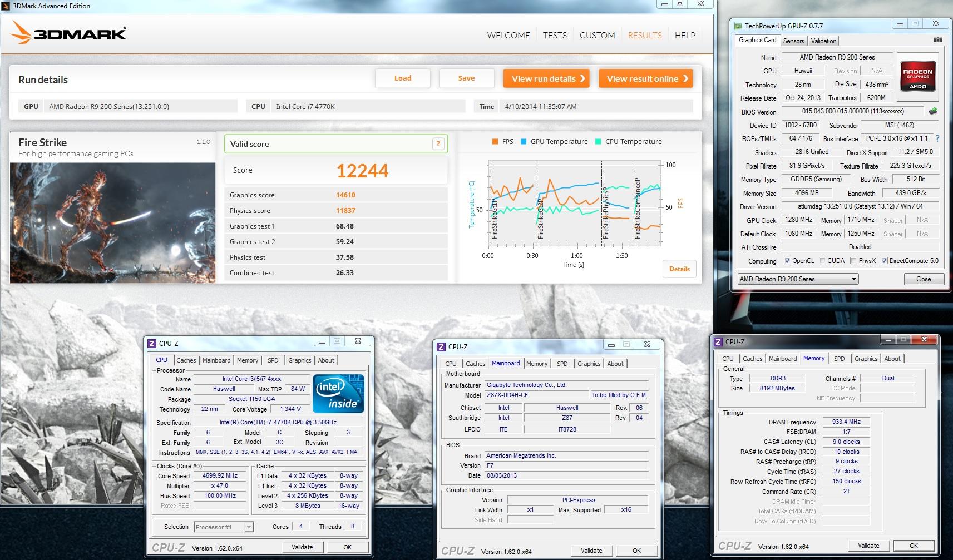This screenshot has height=560, width=953.
Task: Click the DRAM Frequency 933.4 MHz value
Action: (846, 422)
